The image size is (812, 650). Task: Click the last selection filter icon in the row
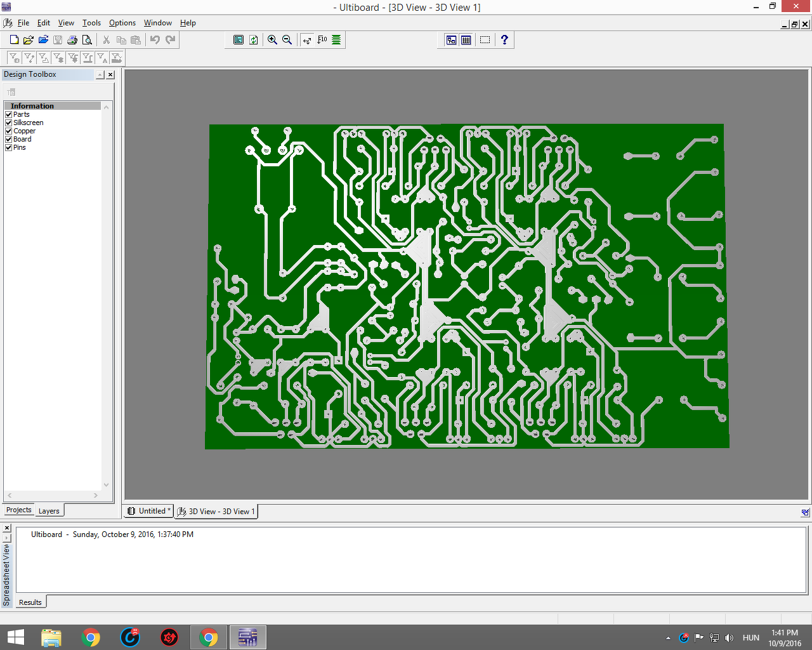(116, 58)
